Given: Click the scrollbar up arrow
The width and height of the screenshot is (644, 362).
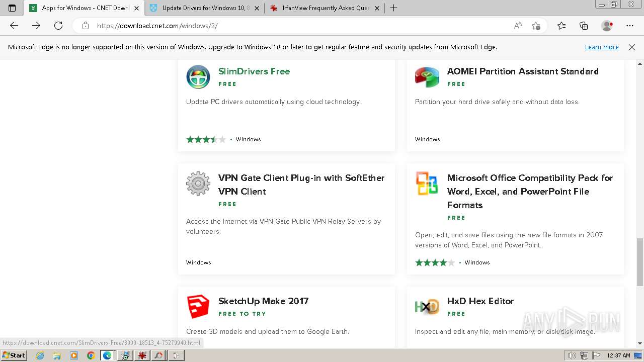Looking at the screenshot, I should [640, 64].
